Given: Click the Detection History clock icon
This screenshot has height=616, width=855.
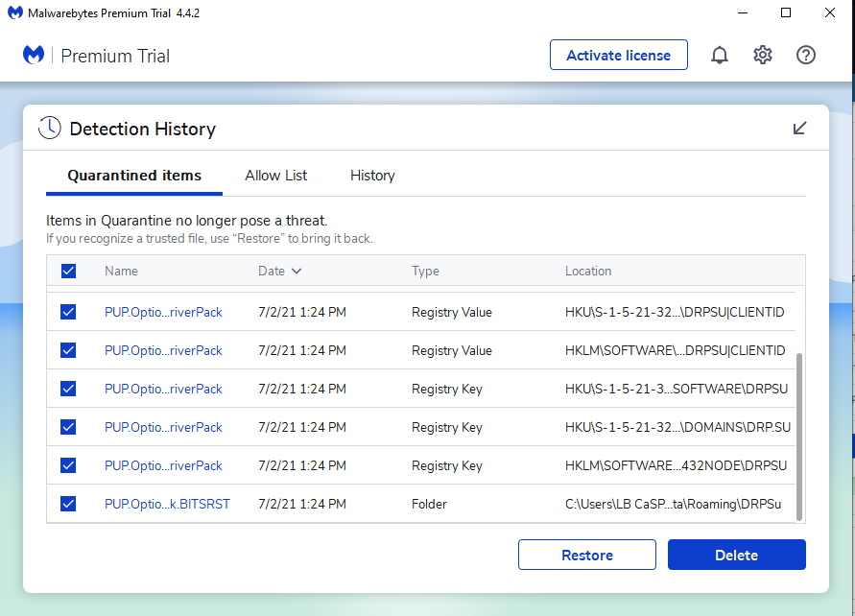Looking at the screenshot, I should point(50,129).
